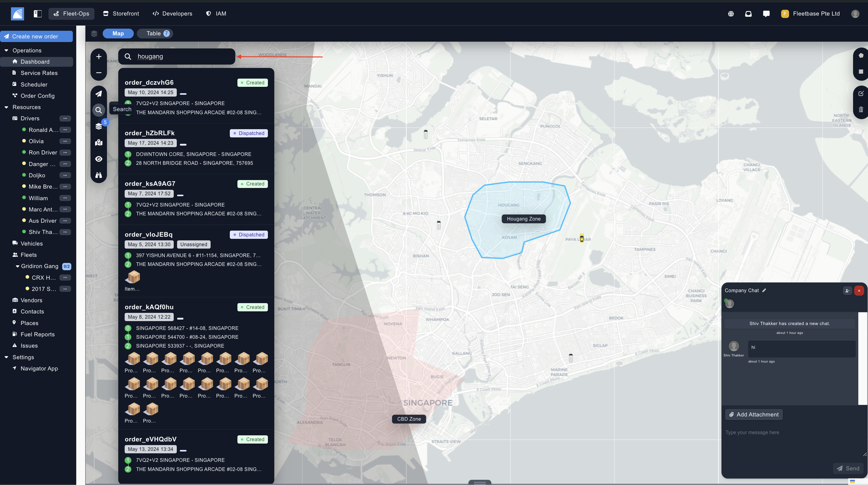Click the Send message button
Image resolution: width=868 pixels, height=485 pixels.
click(848, 469)
